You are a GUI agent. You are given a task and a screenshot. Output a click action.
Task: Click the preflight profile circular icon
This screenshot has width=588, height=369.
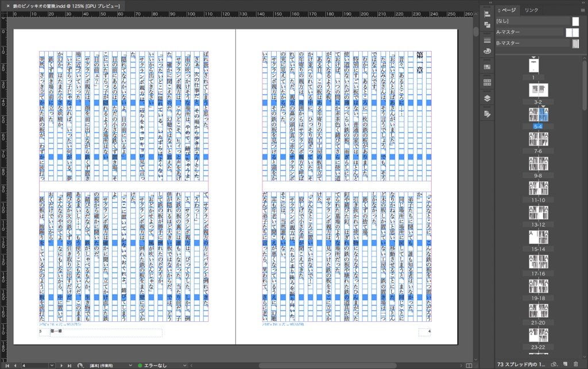pyautogui.click(x=80, y=365)
